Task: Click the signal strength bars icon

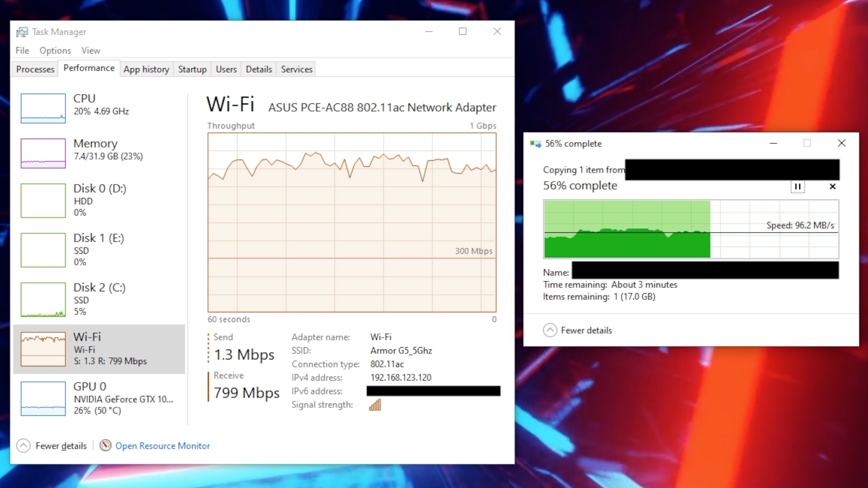Action: [374, 405]
